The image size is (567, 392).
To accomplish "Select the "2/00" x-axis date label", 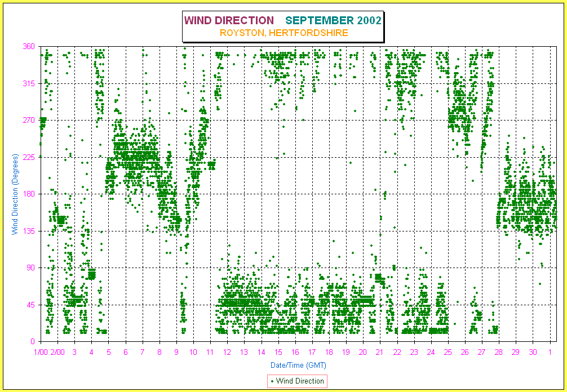I will coord(57,352).
